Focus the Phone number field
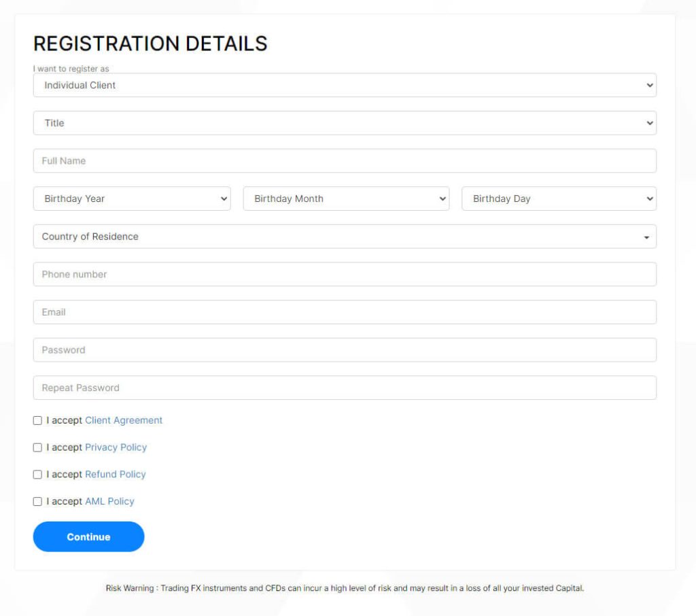 (345, 274)
